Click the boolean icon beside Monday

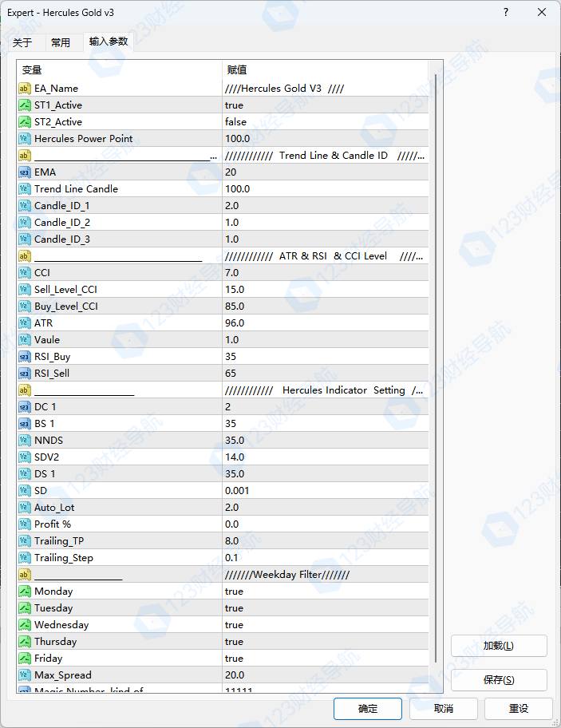[x=25, y=591]
